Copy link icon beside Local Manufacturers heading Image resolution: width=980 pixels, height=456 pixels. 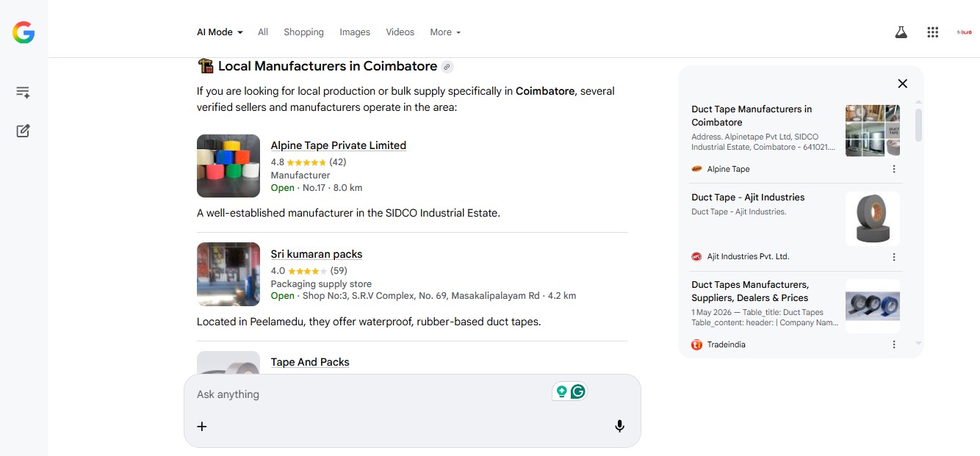tap(447, 67)
